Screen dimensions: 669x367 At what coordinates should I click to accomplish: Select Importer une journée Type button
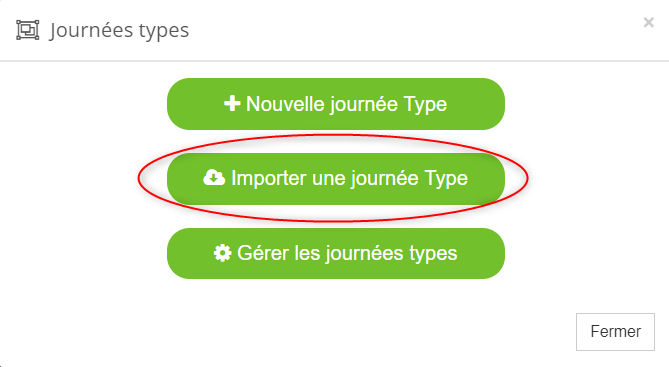pos(336,178)
